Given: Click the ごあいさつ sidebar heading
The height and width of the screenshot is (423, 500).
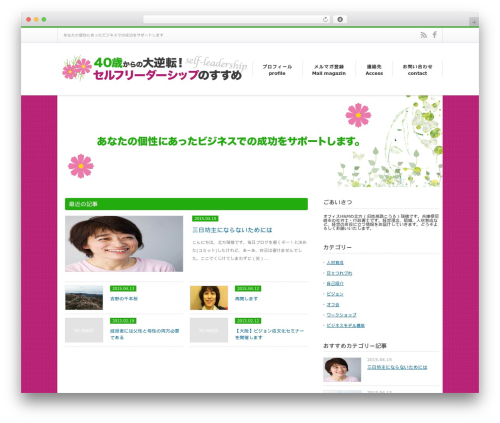Looking at the screenshot, I should [x=338, y=202].
